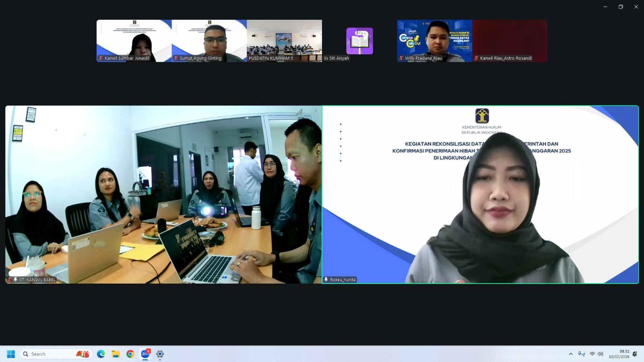Open File Explorer from the taskbar
The width and height of the screenshot is (644, 362).
(116, 354)
